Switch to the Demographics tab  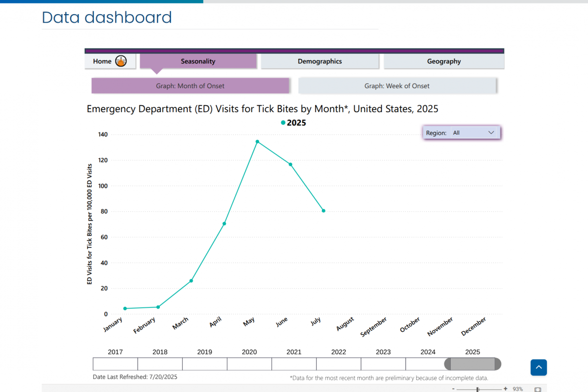tap(319, 61)
